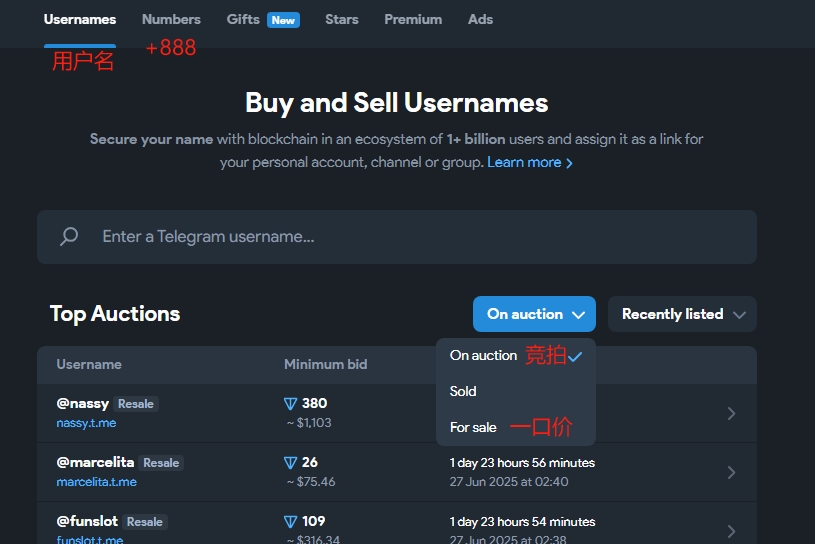Click the Resale badge next to @marcelita

tap(161, 462)
